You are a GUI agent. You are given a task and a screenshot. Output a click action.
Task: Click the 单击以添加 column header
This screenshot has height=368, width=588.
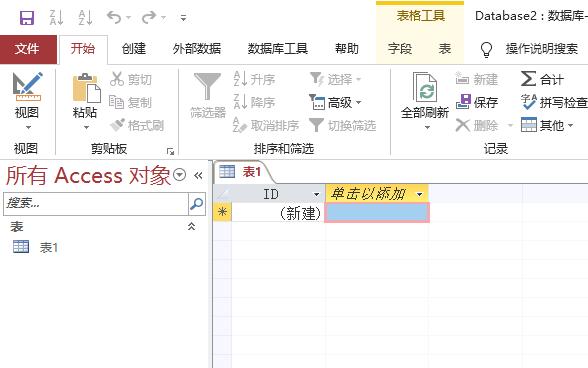tap(377, 194)
